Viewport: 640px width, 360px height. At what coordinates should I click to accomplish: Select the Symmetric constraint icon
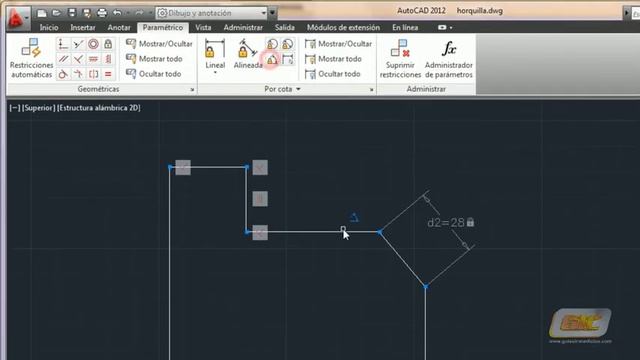[93, 74]
